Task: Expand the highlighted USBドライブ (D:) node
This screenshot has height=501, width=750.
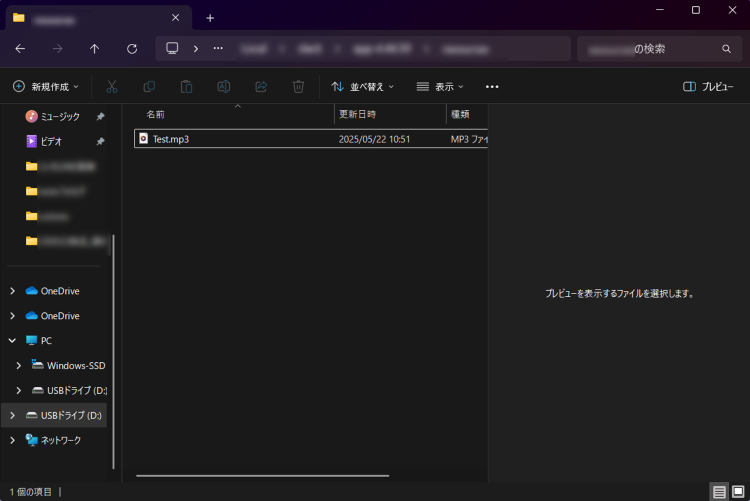Action: tap(12, 415)
